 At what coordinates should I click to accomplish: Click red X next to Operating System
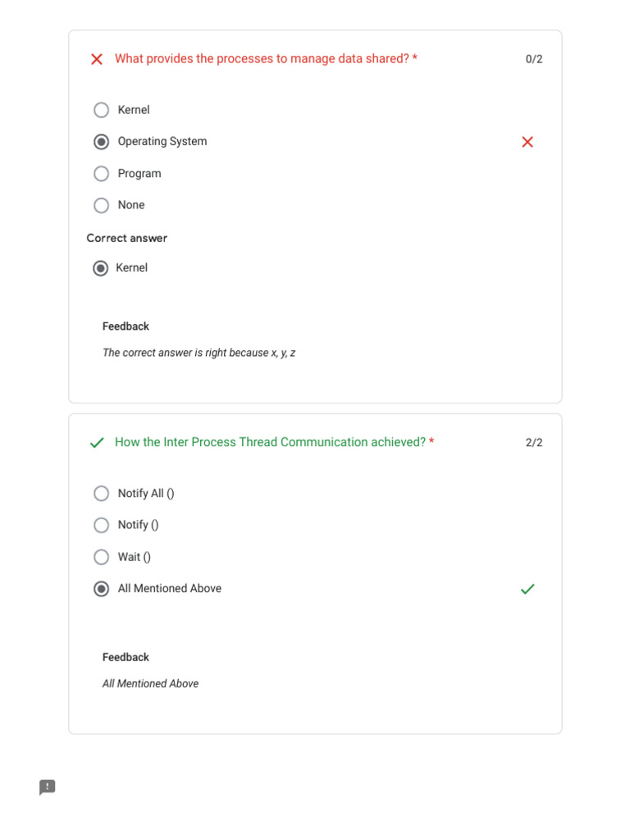[527, 142]
